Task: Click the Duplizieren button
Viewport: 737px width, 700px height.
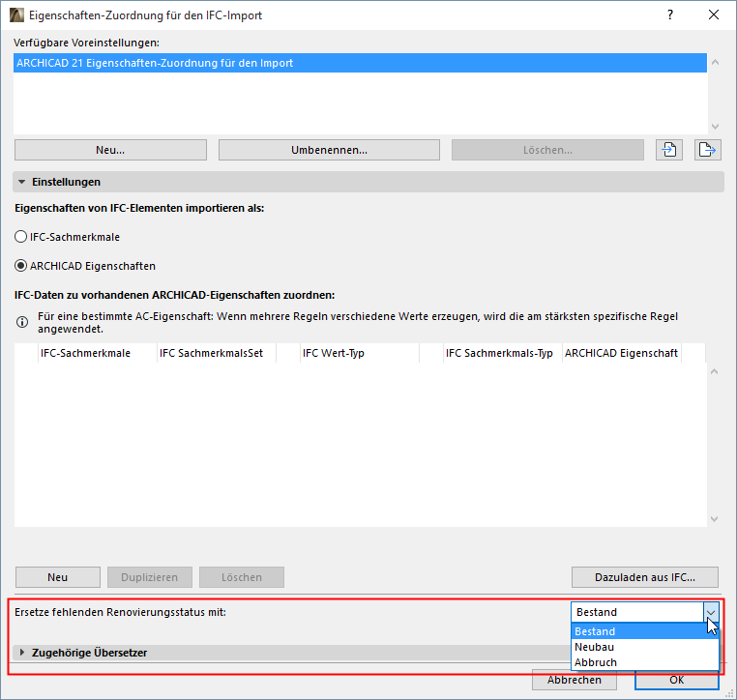Action: click(x=150, y=577)
